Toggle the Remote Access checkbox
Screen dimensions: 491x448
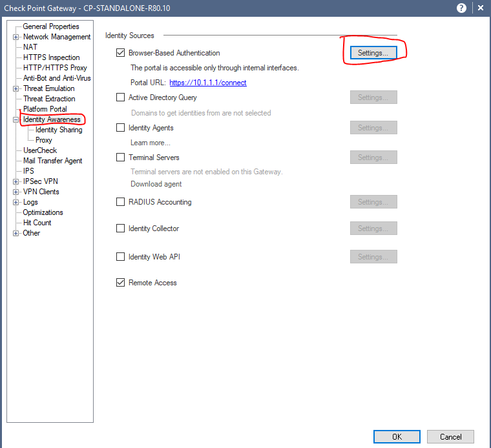click(120, 283)
